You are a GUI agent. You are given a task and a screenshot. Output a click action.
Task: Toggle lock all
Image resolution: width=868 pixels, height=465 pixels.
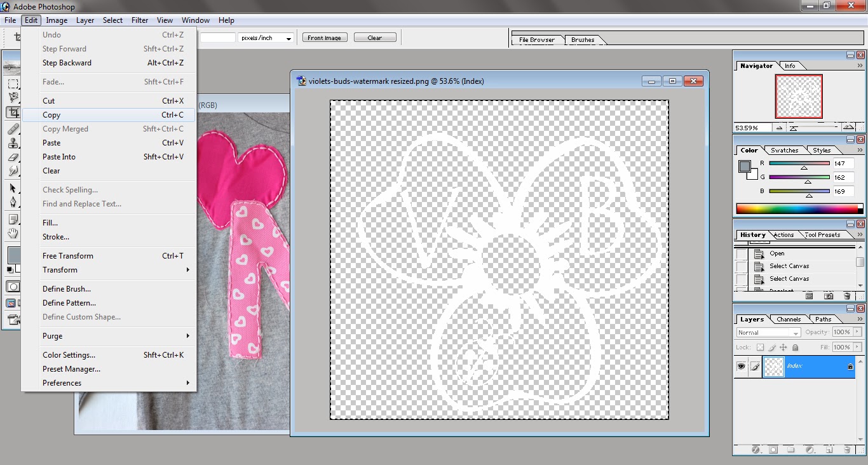point(795,347)
